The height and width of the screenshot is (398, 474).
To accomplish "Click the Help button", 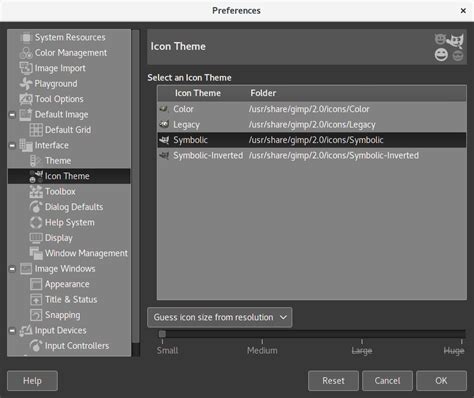I will [32, 381].
